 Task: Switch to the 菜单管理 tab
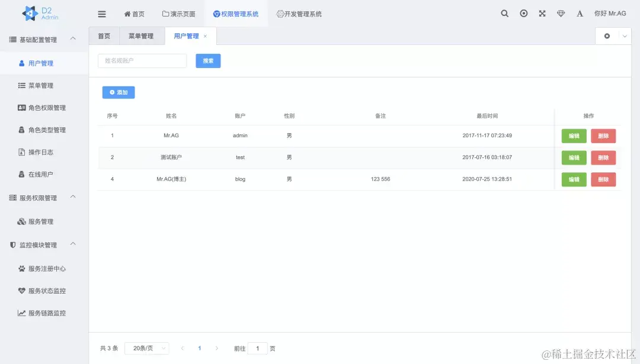(x=142, y=36)
